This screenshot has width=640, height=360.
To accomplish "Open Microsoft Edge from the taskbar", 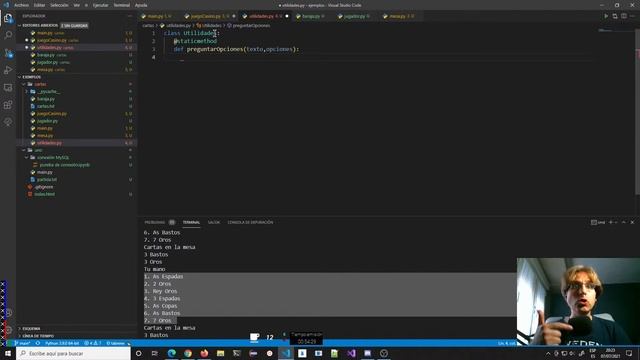I will (x=171, y=353).
